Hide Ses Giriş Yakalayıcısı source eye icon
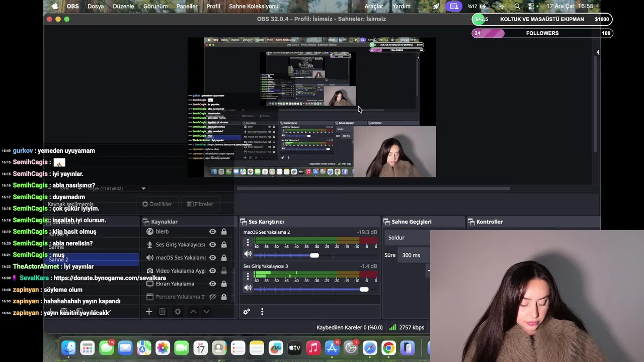The width and height of the screenshot is (644, 362). (x=212, y=245)
